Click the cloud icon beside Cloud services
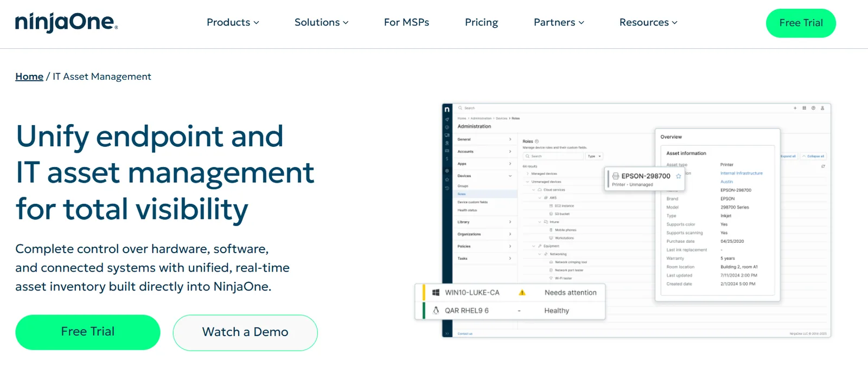 pos(540,190)
